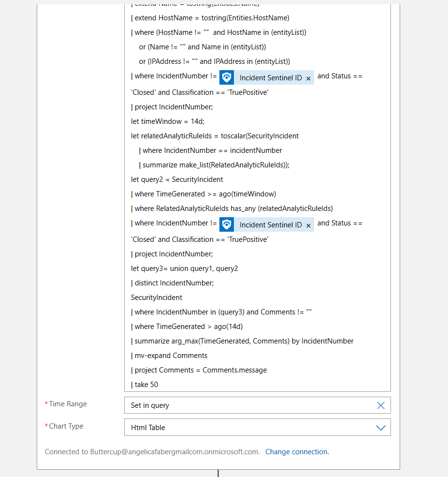Select the Html Table chart type box
This screenshot has width=448, height=477.
coord(251,428)
